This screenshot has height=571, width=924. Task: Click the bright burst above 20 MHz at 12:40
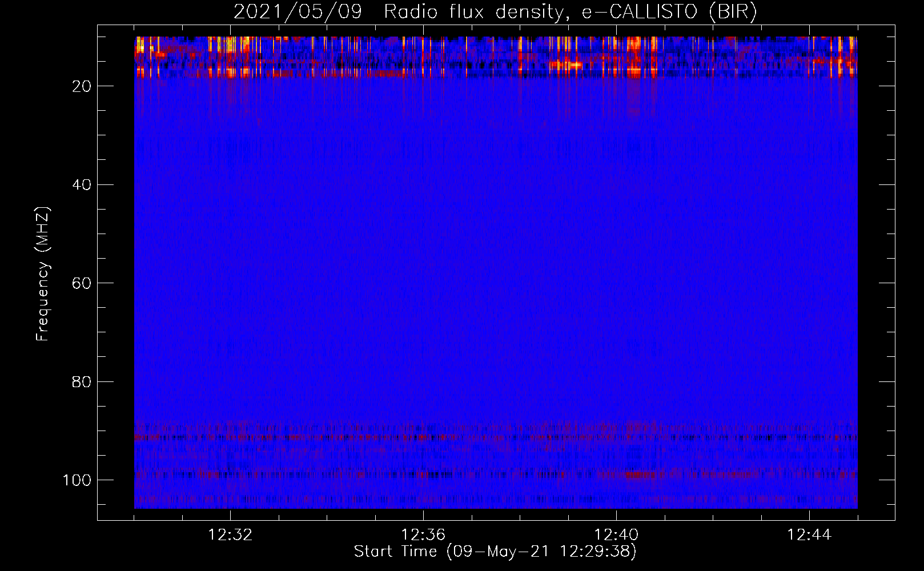[635, 57]
